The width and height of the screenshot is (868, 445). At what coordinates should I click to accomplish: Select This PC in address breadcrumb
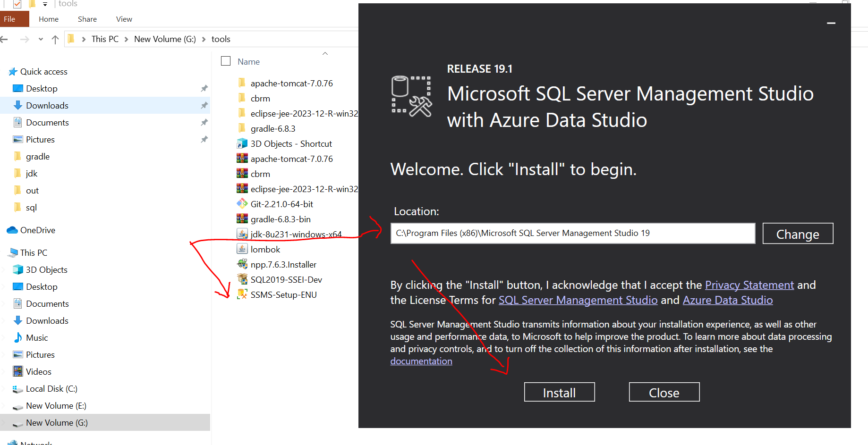pyautogui.click(x=105, y=39)
